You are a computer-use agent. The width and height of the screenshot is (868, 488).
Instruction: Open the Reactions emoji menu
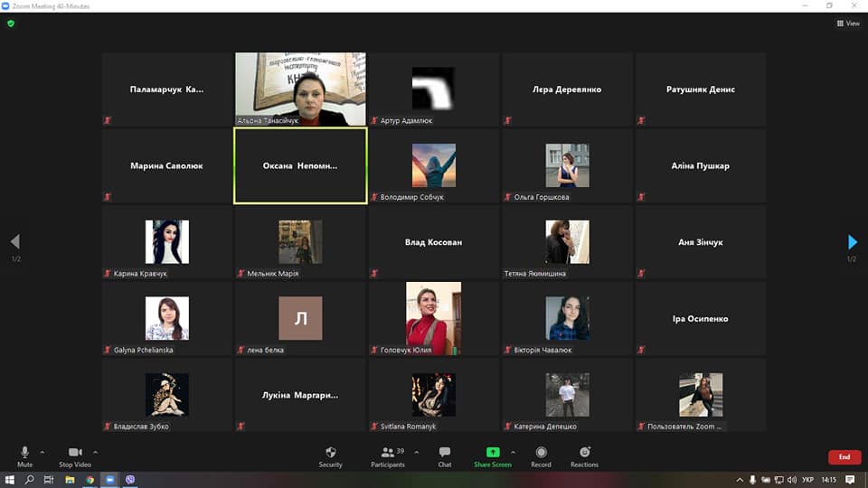click(x=584, y=453)
